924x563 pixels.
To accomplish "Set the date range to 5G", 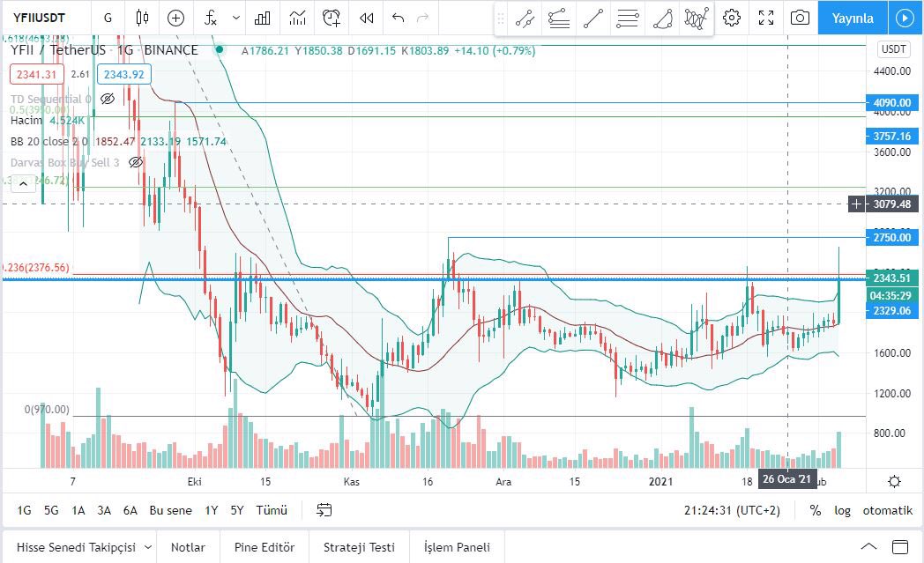I will tap(51, 510).
